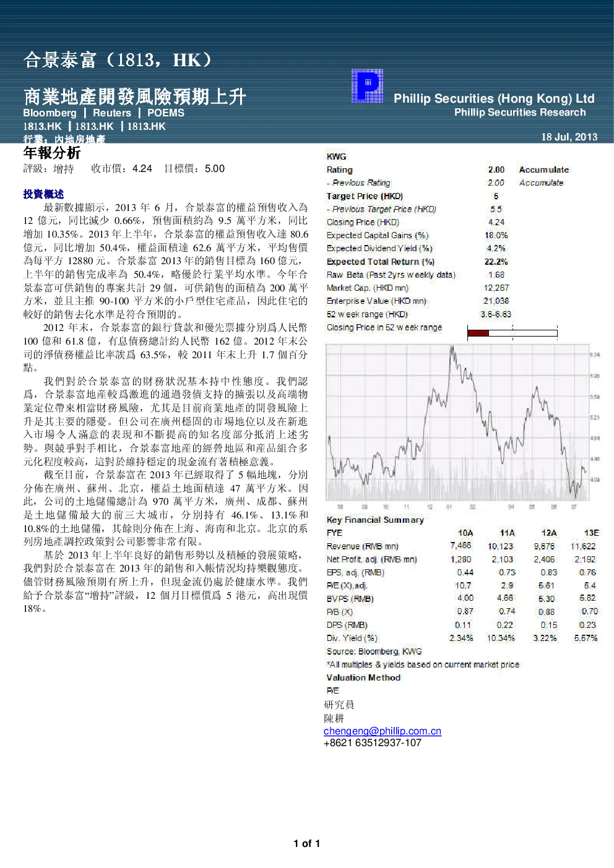Click the 'Accumulate' rating in Rating row

pyautogui.click(x=544, y=170)
